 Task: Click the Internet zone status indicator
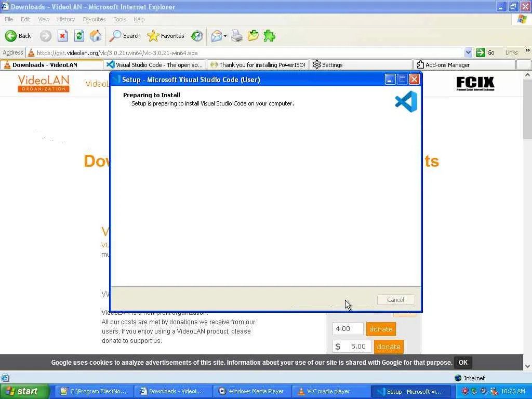(470, 378)
